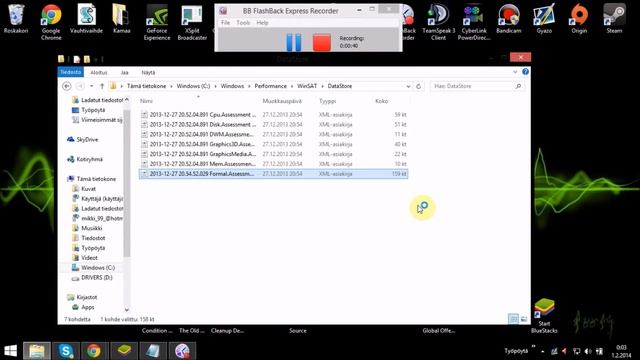Open the address bar history dropdown
640x360 pixels.
(408, 87)
